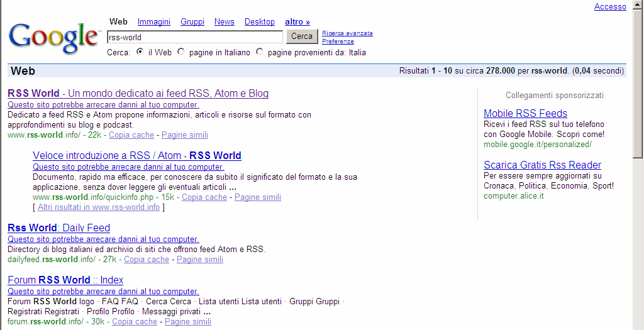Click warning link under Daily Feed result
This screenshot has height=330, width=644.
coord(104,239)
